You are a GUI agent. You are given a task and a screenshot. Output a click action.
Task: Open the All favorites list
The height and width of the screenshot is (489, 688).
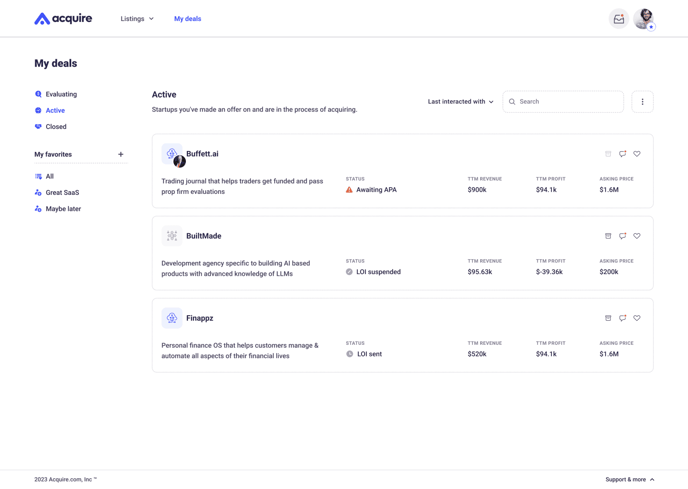(x=44, y=176)
